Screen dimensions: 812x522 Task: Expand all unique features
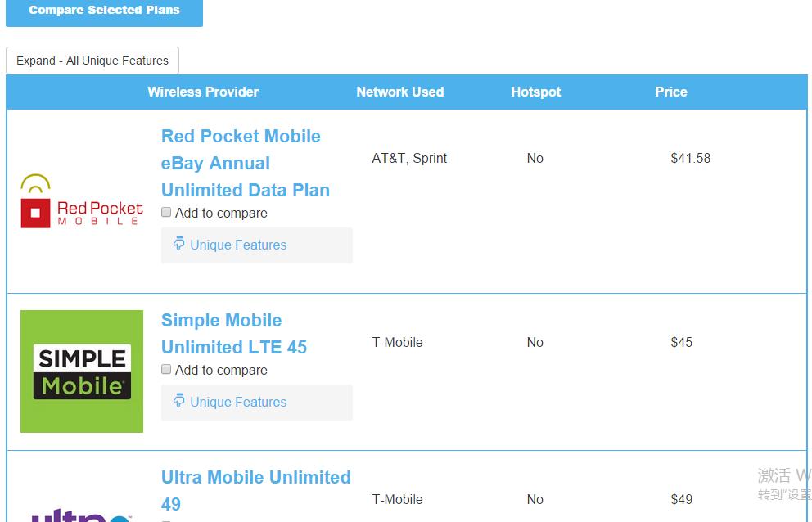92,61
